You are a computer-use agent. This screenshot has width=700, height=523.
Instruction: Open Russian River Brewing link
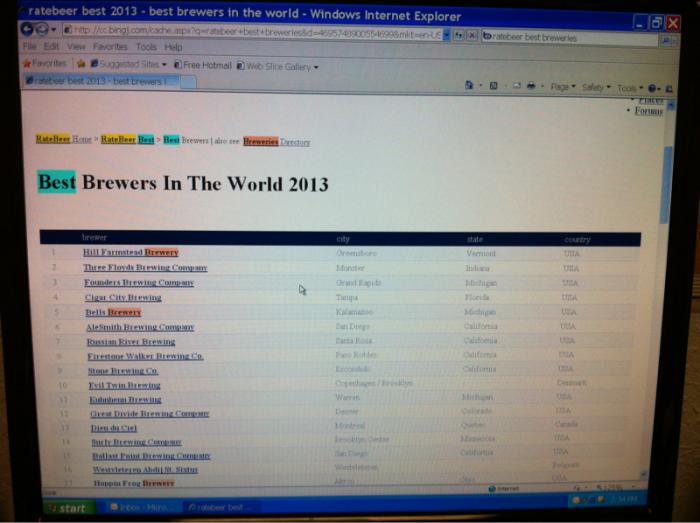131,342
